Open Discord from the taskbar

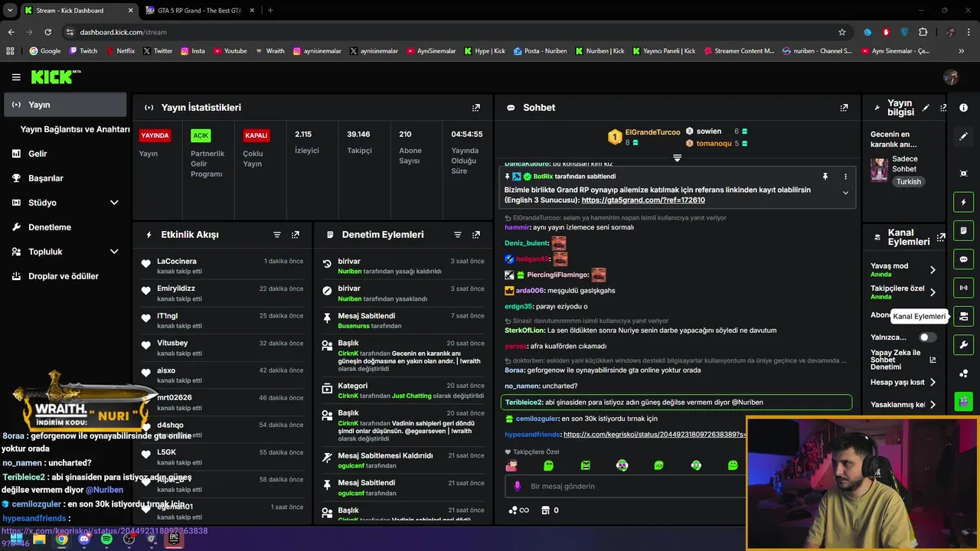click(84, 539)
